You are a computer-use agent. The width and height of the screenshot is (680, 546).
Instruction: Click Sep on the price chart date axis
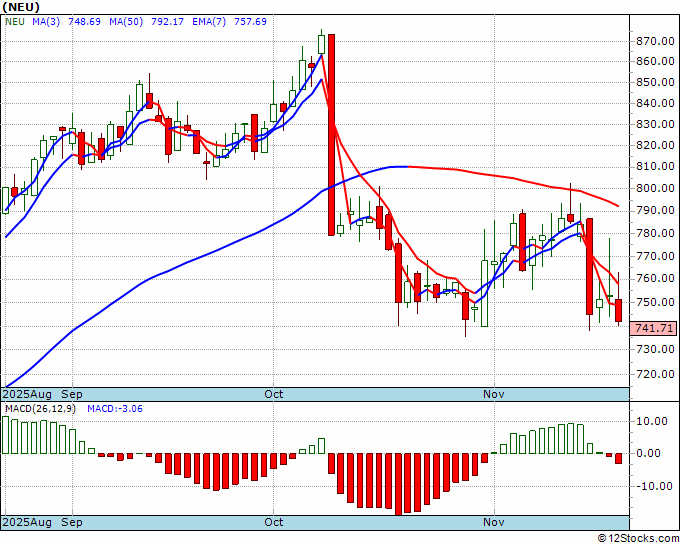click(x=72, y=394)
